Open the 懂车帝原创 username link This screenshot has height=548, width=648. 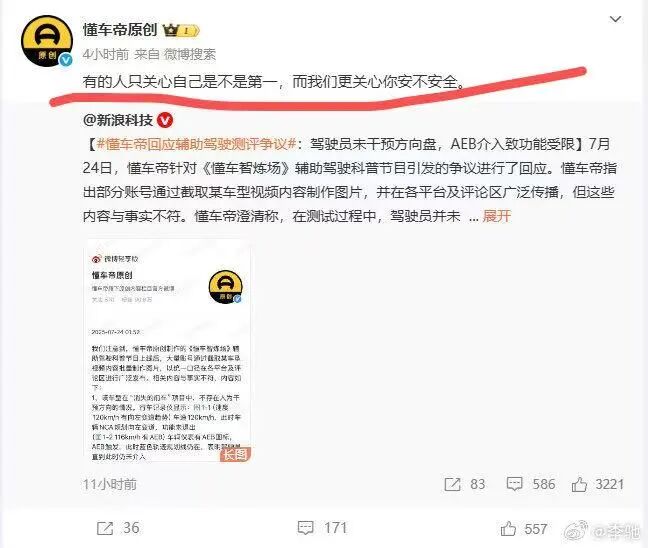click(120, 30)
